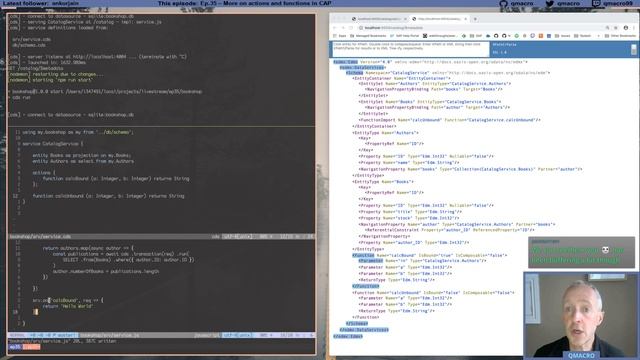Screen dimensions: 640x360
Task: Open a new tab with the plus button
Action: pyautogui.click(x=475, y=19)
